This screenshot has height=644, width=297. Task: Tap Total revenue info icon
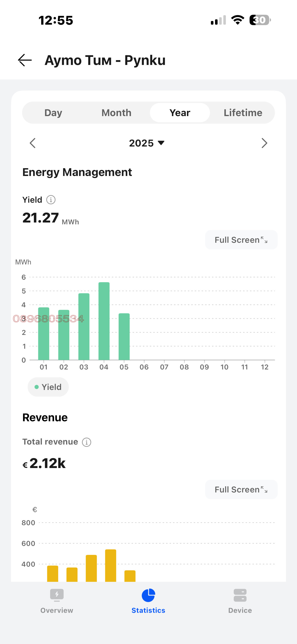pos(87,442)
